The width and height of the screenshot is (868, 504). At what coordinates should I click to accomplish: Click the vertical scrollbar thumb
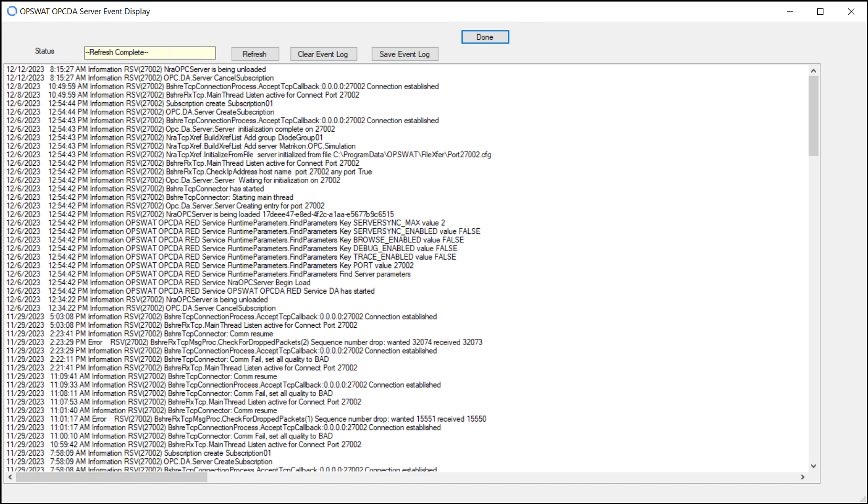point(813,116)
